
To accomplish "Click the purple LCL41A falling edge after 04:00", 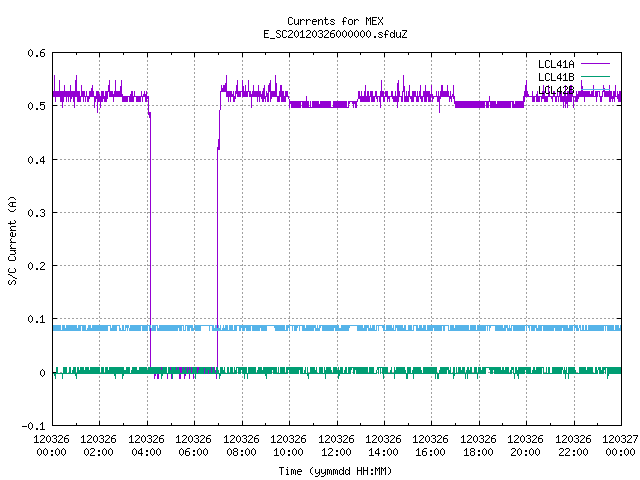I will coord(150,241).
